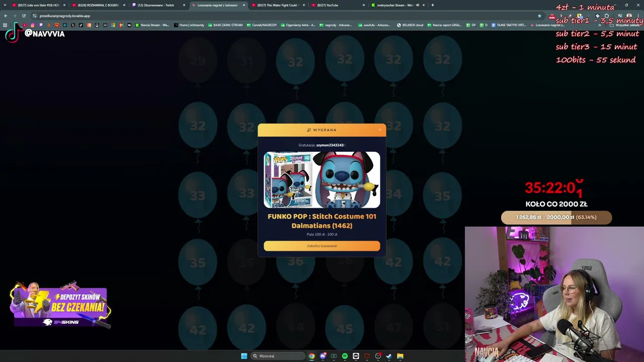Close the Julia von Stein tab
This screenshot has width=644, height=362.
click(64, 5)
